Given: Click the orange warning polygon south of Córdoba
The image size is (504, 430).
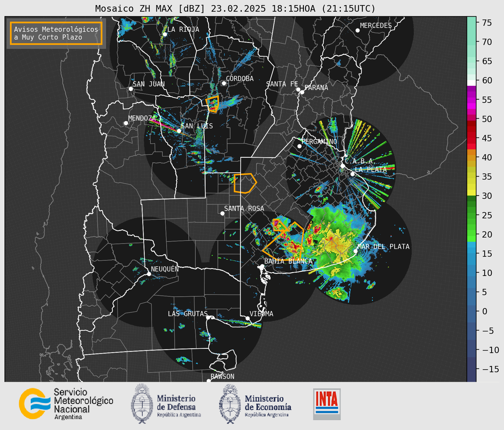Looking at the screenshot, I should click(x=213, y=104).
